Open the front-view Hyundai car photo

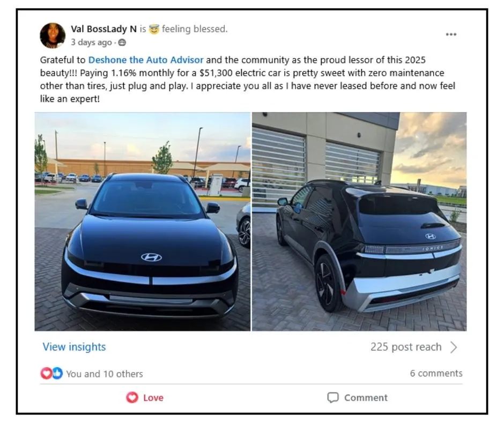tap(143, 222)
